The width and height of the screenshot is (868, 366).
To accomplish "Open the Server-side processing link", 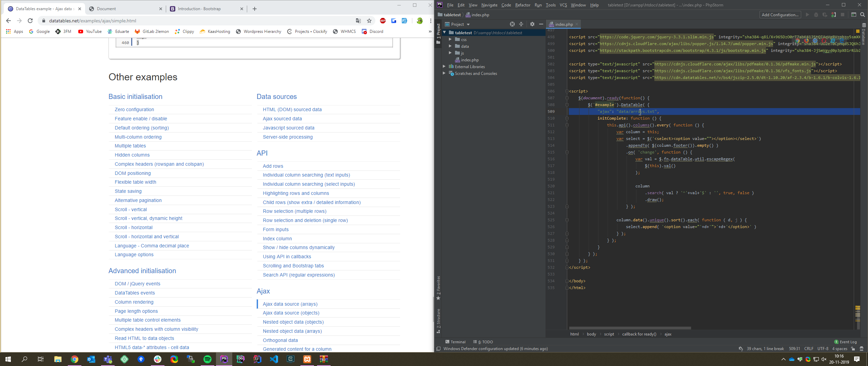I will [x=288, y=137].
